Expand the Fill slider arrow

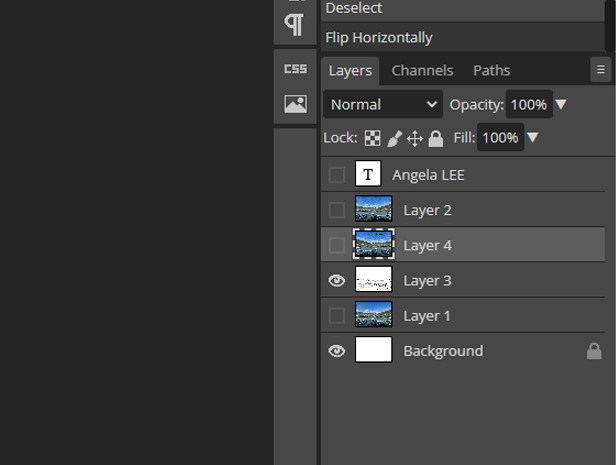coord(533,138)
